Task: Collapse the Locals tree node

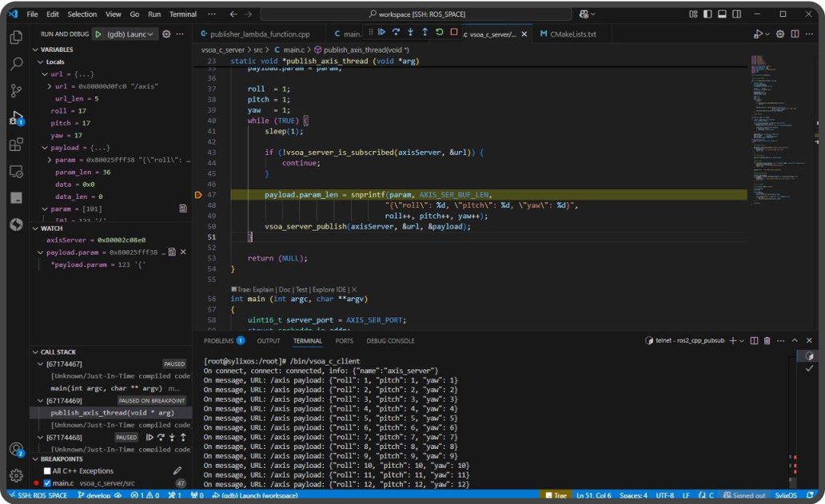Action: pyautogui.click(x=41, y=62)
